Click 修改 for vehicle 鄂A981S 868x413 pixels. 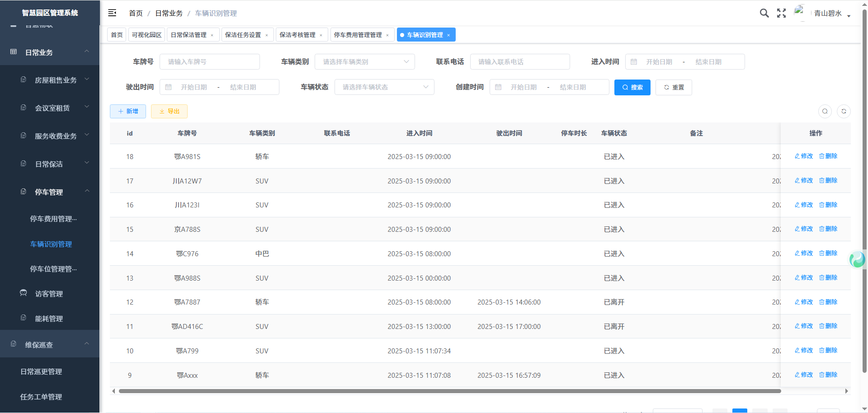[804, 156]
